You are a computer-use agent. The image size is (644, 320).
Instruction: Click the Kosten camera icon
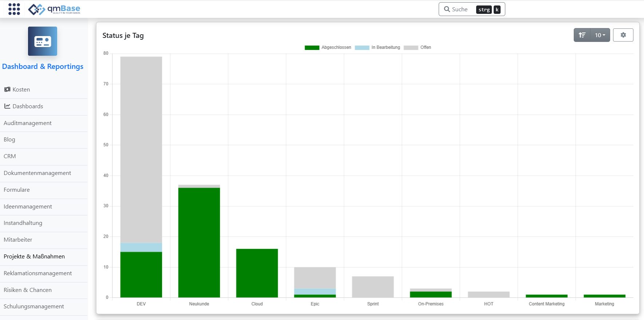[x=7, y=89]
